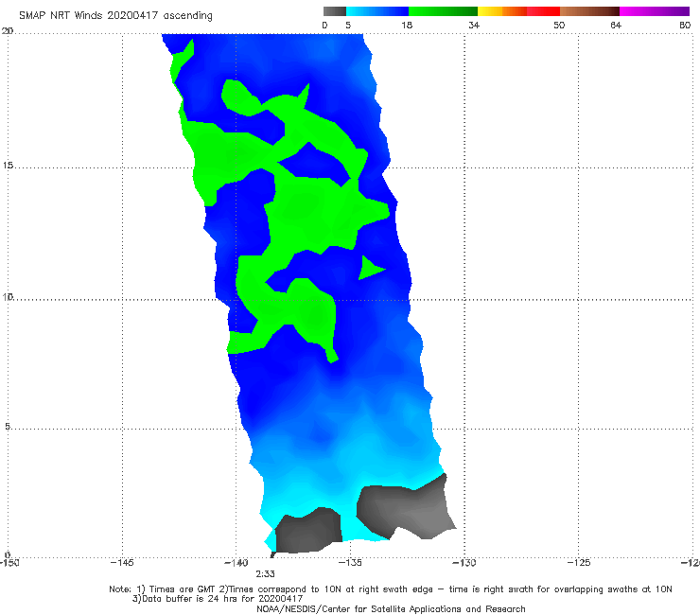Click the longitude axis label "-145"
The height and width of the screenshot is (615, 700).
122,563
